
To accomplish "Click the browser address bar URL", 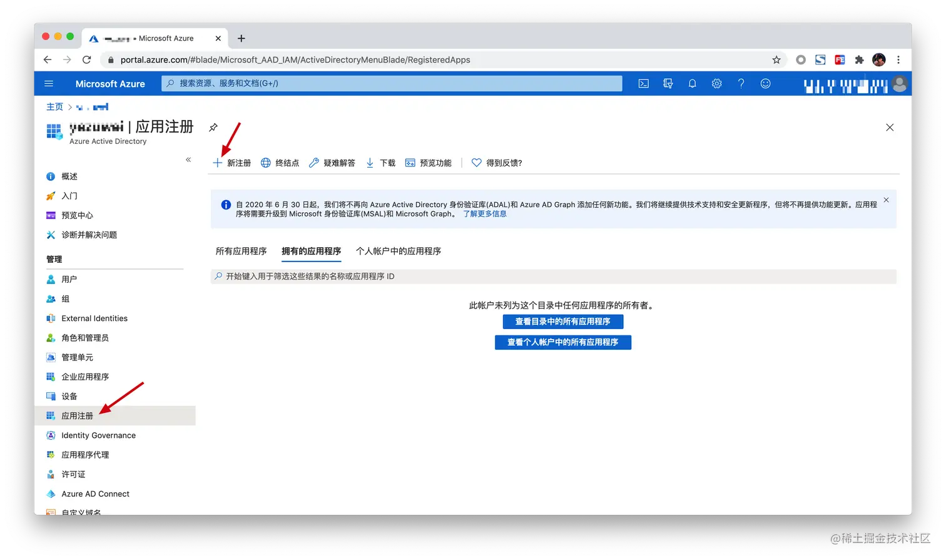I will [x=295, y=59].
